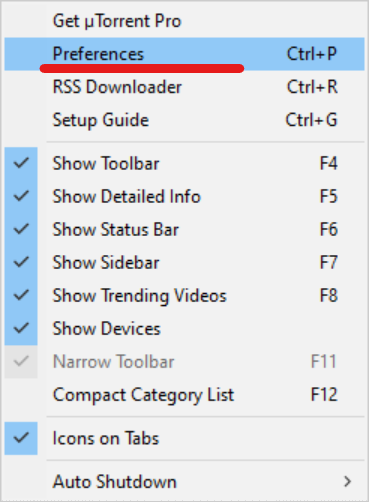Toggle Show Sidebar option
The height and width of the screenshot is (502, 369).
click(x=184, y=262)
